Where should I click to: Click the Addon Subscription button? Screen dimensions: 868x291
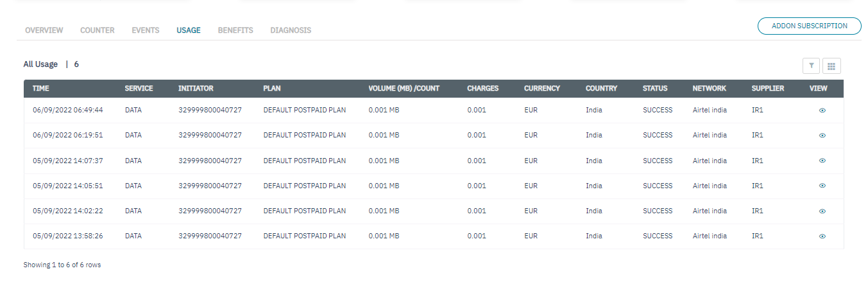(x=809, y=26)
